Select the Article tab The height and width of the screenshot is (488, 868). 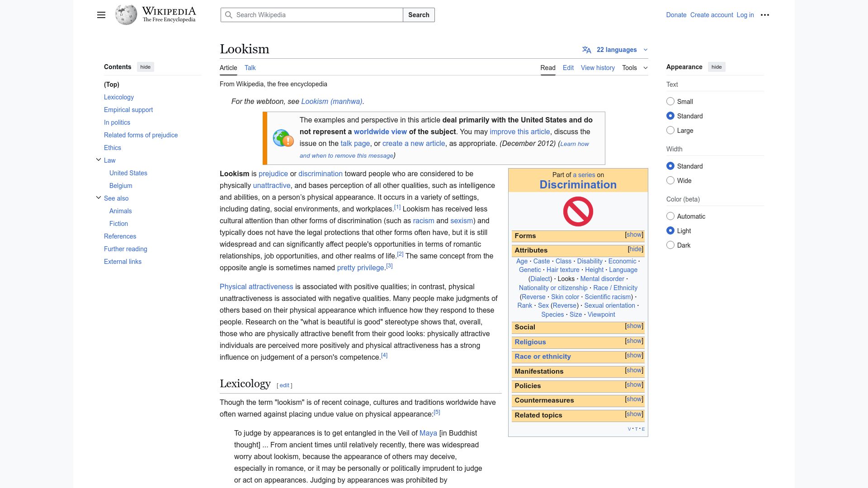228,68
